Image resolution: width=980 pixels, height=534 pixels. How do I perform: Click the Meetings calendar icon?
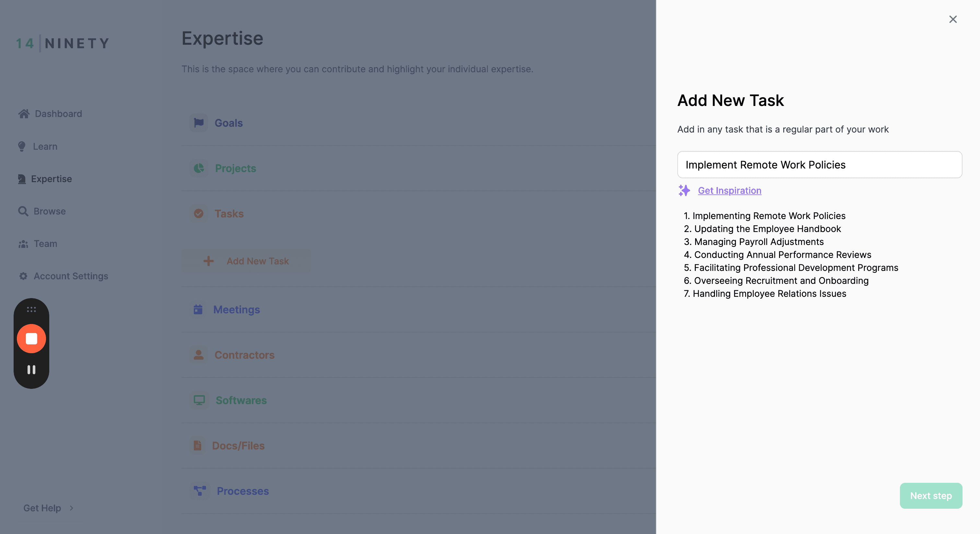(198, 309)
